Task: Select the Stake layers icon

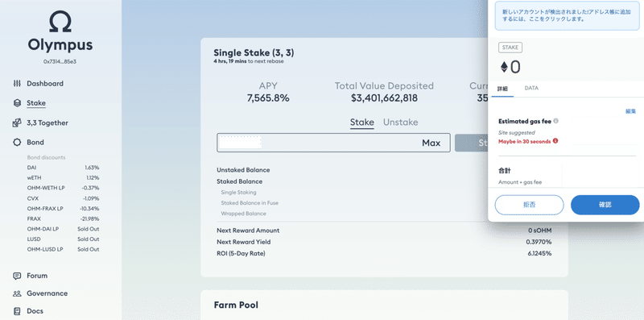Action: [17, 103]
